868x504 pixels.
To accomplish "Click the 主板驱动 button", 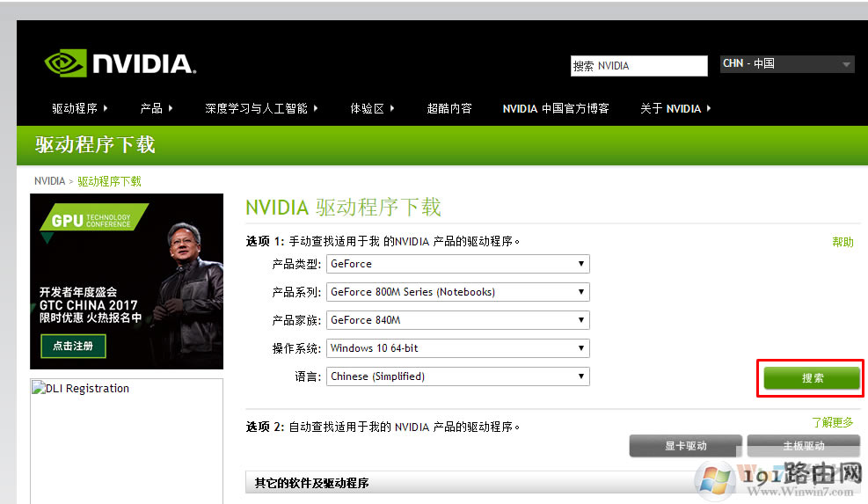I will (x=803, y=446).
